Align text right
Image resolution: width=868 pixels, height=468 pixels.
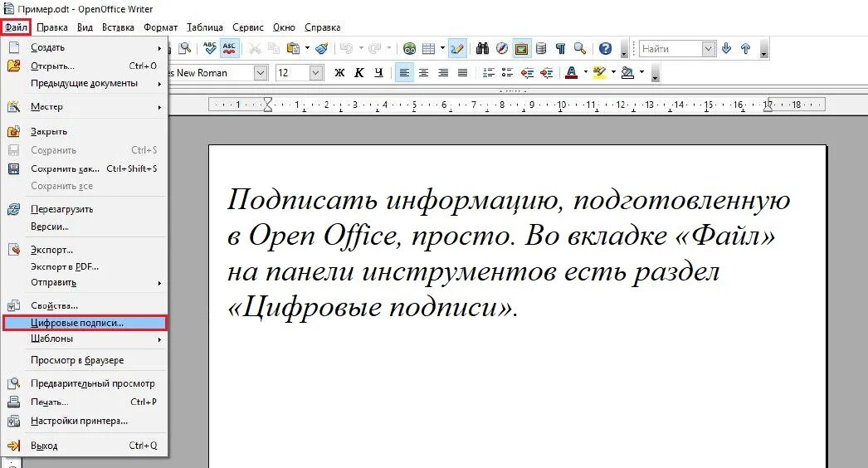(x=443, y=72)
